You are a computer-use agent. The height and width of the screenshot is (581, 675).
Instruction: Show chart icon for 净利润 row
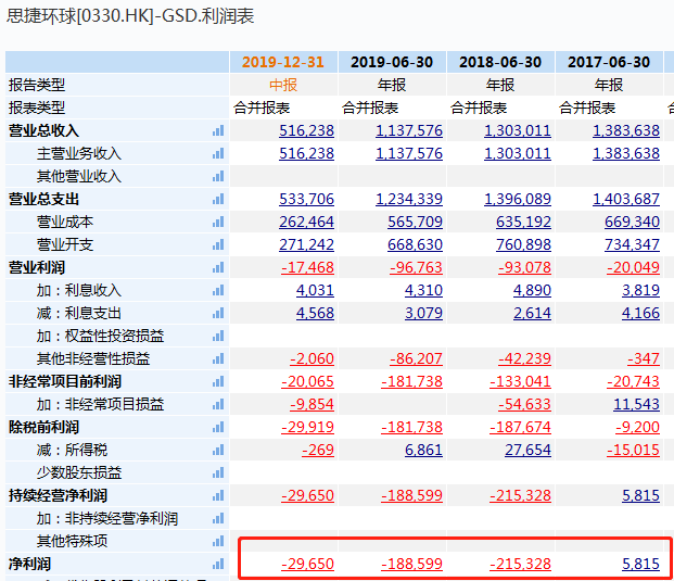click(x=218, y=565)
